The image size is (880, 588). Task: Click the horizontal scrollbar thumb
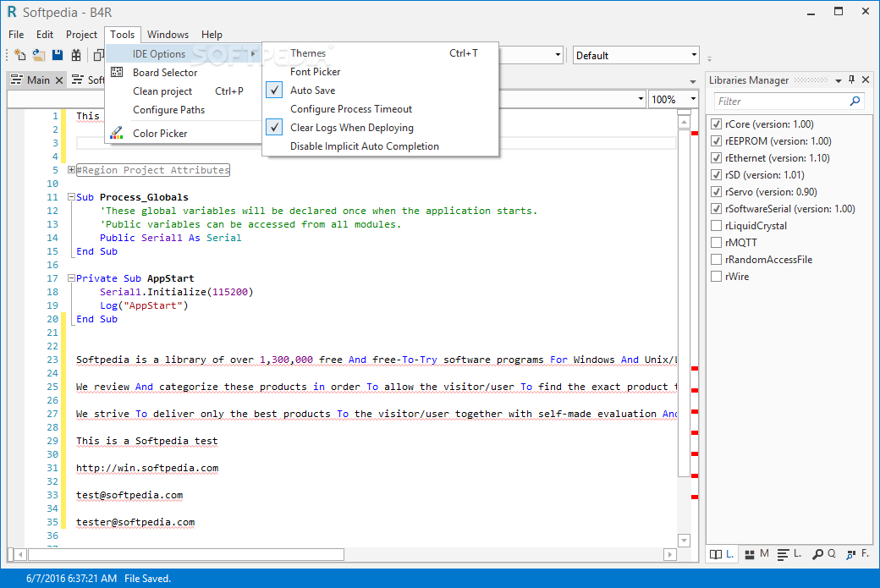pyautogui.click(x=186, y=554)
